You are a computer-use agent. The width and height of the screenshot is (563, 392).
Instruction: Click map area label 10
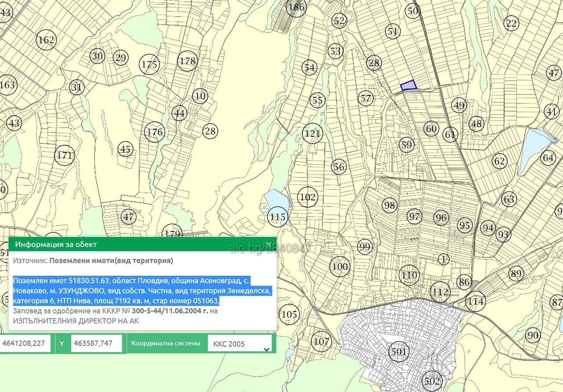[x=200, y=96]
